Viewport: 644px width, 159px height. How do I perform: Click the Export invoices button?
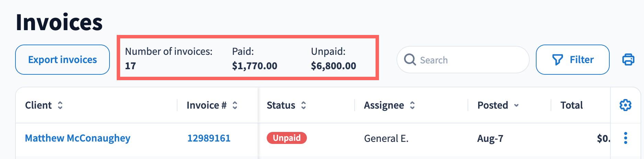[62, 60]
